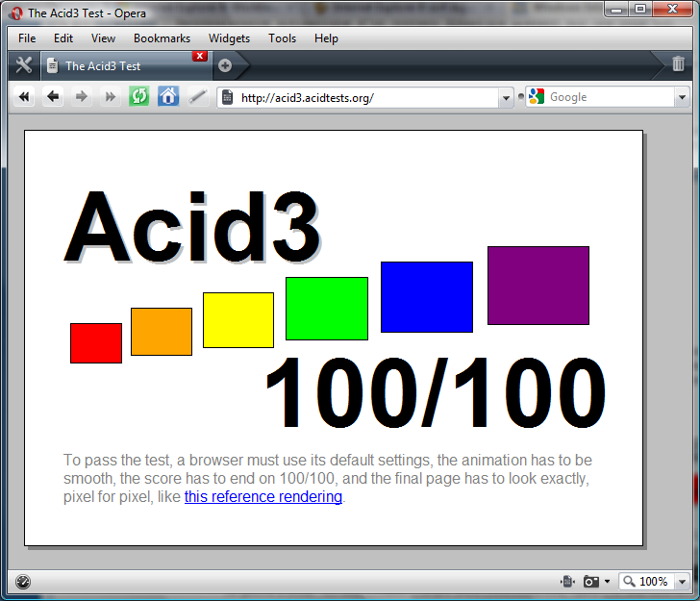The image size is (700, 601).
Task: Go back with the Back arrow
Action: [53, 97]
